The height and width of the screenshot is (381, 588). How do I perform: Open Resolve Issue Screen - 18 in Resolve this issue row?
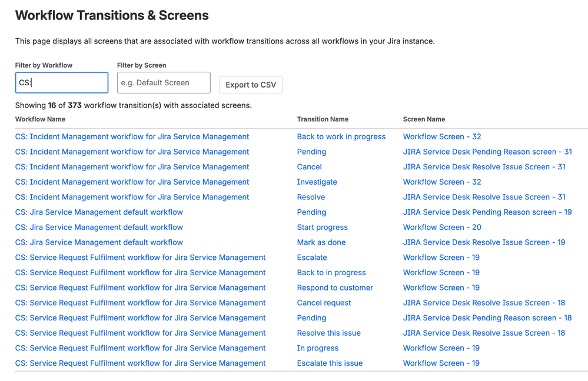[484, 333]
